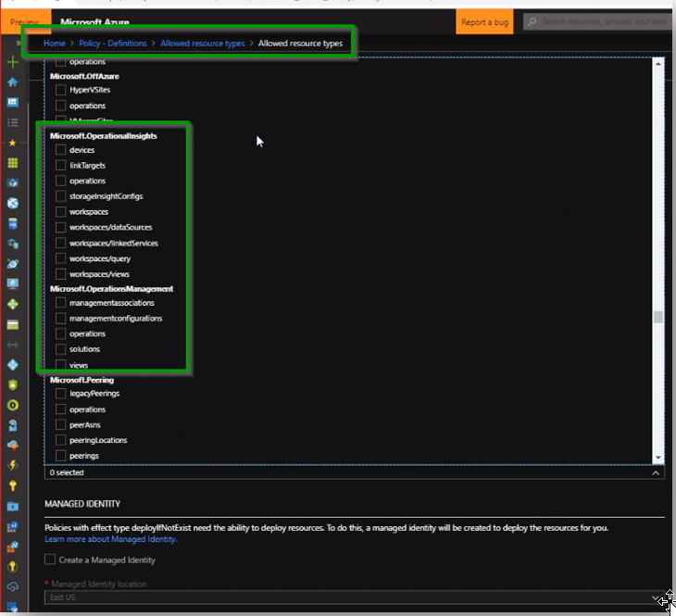The height and width of the screenshot is (616, 676).
Task: Open the Dashboard icon in sidebar
Action: [13, 102]
